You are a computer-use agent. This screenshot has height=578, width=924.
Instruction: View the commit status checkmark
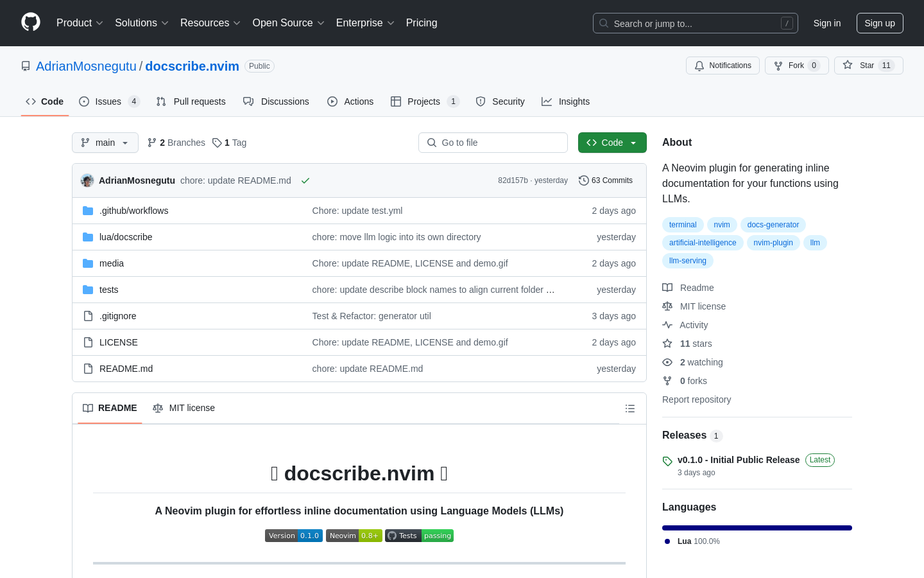[x=305, y=180]
